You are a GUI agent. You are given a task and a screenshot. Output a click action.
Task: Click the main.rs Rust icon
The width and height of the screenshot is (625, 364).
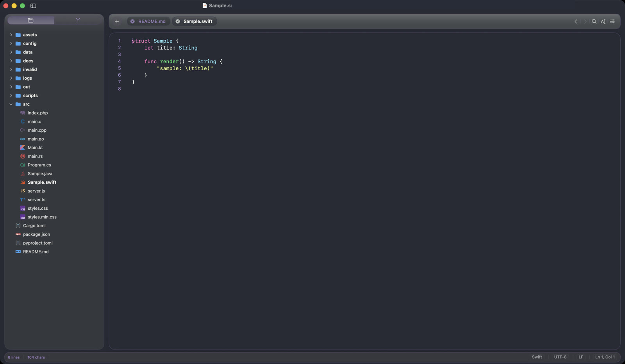[23, 156]
